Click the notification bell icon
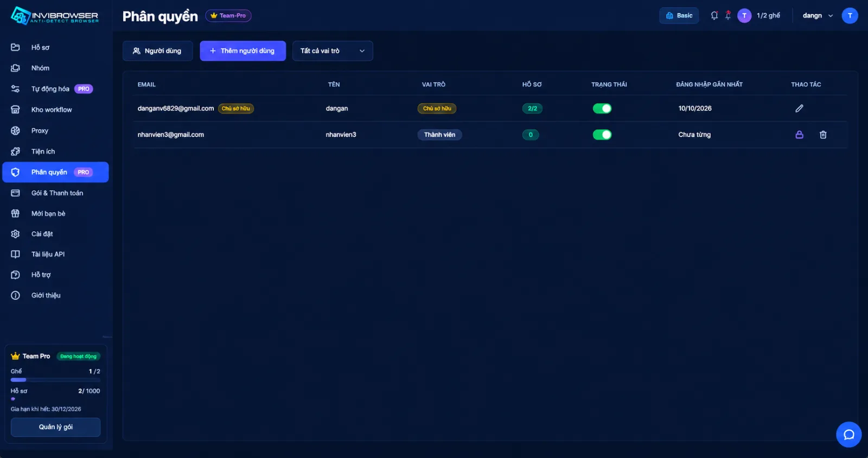This screenshot has height=458, width=868. (x=714, y=16)
